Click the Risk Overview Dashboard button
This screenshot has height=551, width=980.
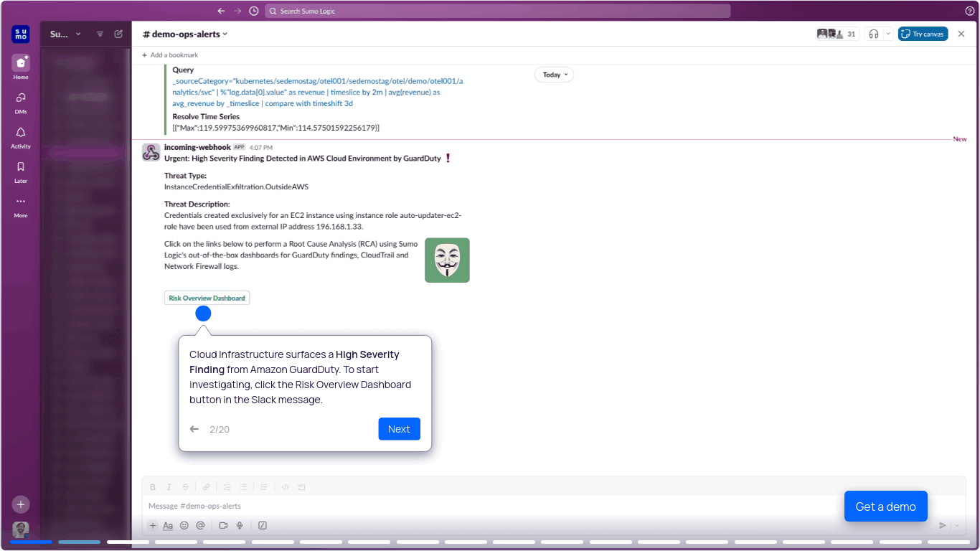point(207,298)
